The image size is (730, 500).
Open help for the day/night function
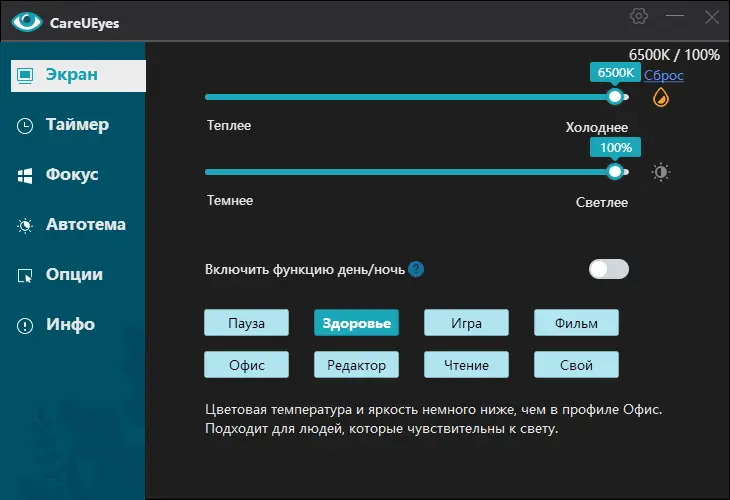pos(416,269)
